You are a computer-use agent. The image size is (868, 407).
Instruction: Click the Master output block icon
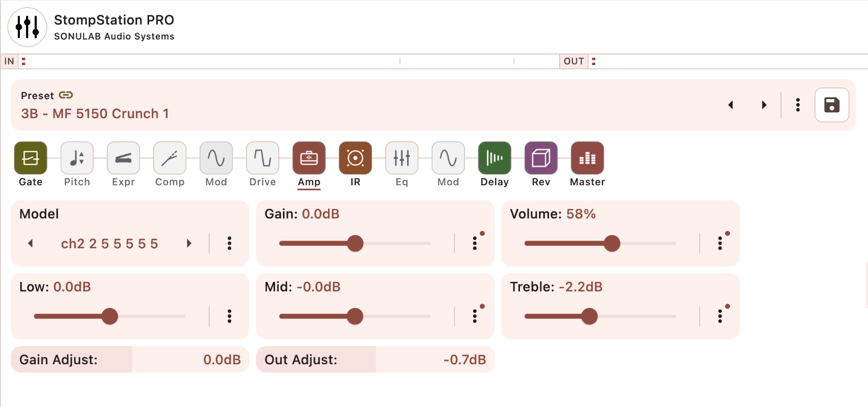tap(587, 158)
